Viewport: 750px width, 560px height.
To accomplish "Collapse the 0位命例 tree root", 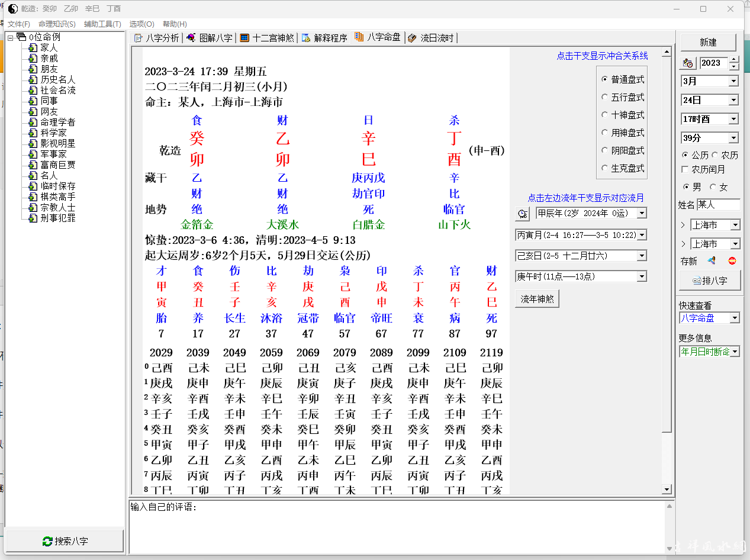I will click(x=10, y=37).
